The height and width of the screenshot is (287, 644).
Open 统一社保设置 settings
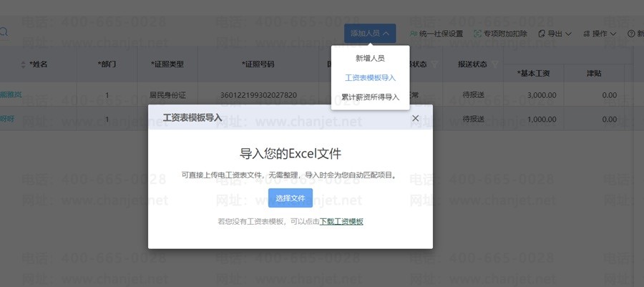coord(441,34)
